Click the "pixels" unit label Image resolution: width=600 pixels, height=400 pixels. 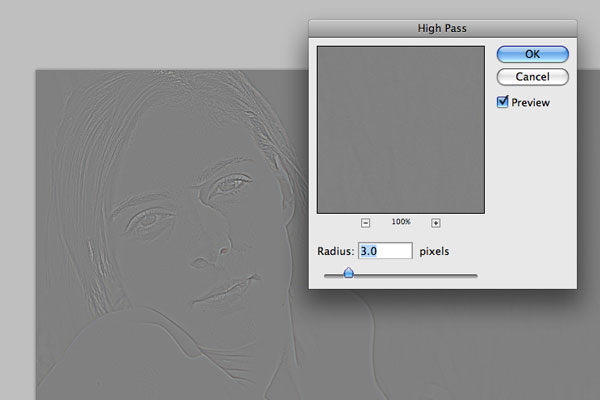(x=434, y=251)
